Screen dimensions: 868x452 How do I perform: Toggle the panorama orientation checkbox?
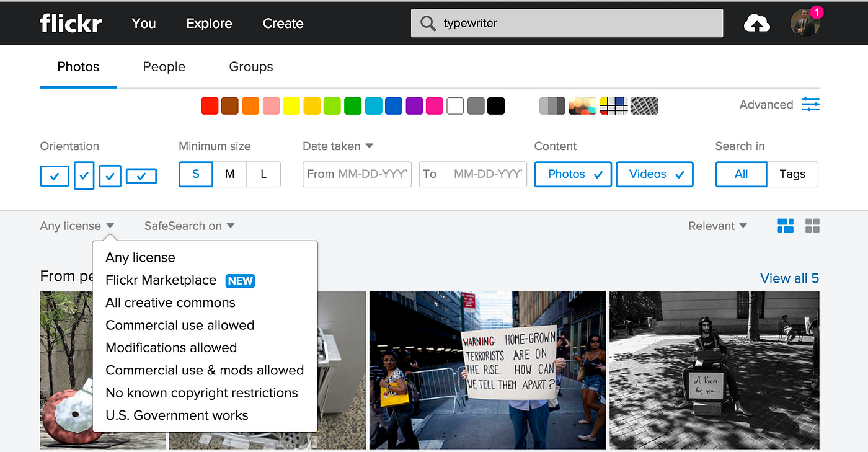tap(141, 176)
